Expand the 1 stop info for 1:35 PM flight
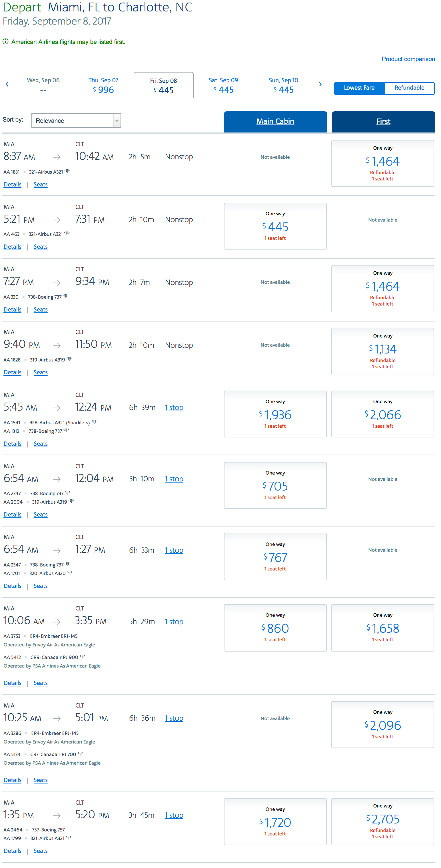Image resolution: width=441 pixels, height=868 pixels. coord(174,815)
